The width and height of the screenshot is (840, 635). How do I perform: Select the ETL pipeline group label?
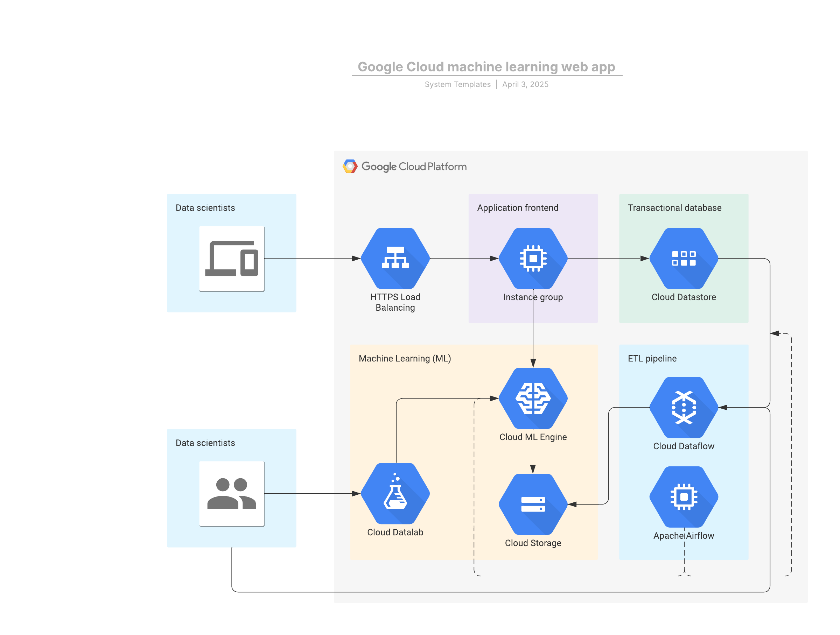[652, 359]
